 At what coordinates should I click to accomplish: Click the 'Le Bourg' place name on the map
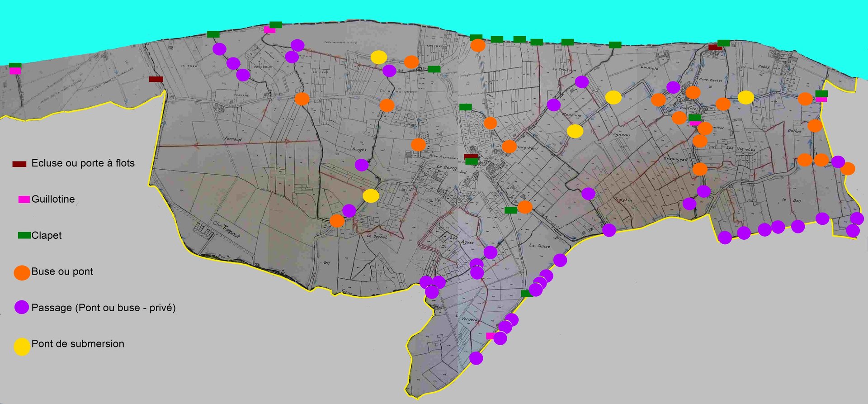446,167
